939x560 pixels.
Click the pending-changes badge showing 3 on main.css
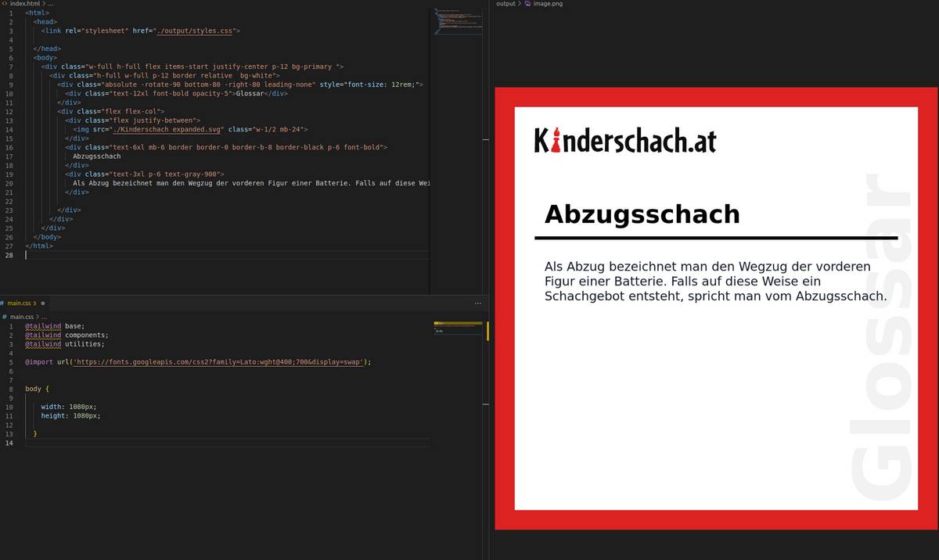click(x=34, y=303)
